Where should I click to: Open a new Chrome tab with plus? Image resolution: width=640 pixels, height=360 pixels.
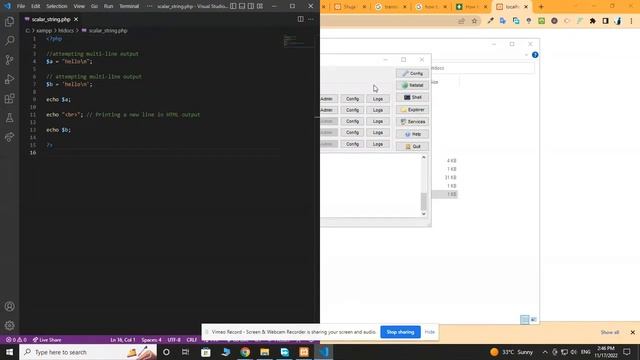[x=541, y=7]
